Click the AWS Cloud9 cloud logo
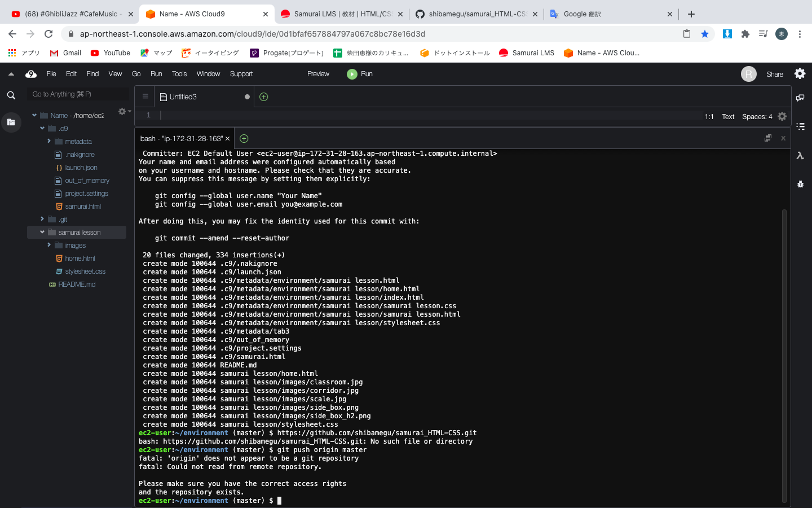The width and height of the screenshot is (812, 508). [30, 73]
